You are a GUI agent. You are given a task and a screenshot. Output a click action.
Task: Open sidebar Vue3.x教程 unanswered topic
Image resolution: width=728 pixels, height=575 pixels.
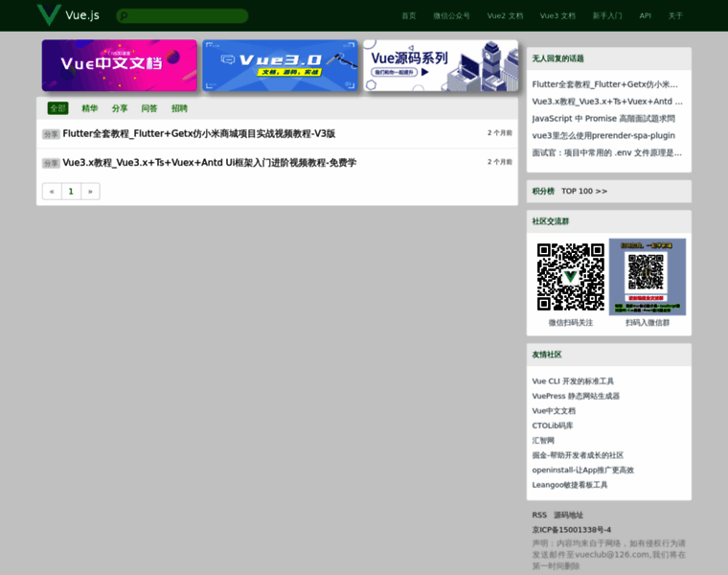tap(607, 102)
